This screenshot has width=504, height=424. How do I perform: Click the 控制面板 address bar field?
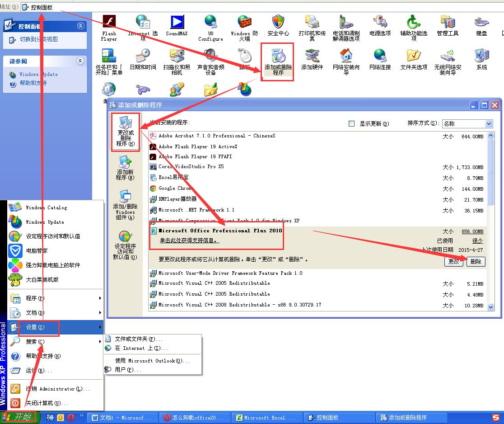(262, 7)
